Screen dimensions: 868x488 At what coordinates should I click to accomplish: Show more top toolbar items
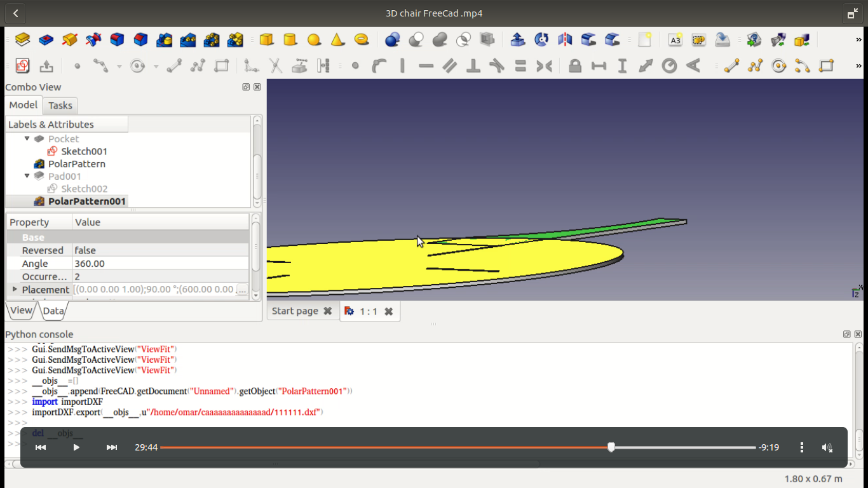[858, 40]
